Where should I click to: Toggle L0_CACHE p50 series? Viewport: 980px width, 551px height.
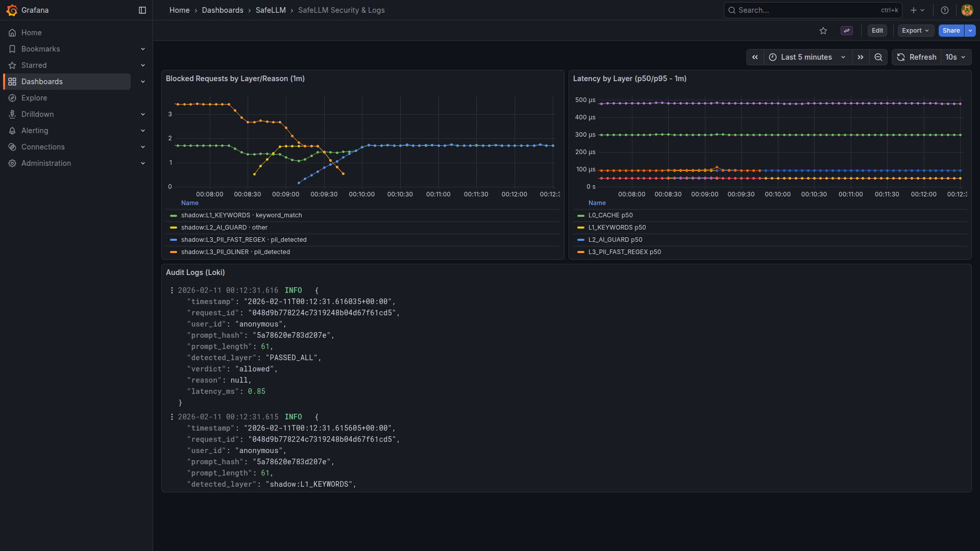pyautogui.click(x=610, y=215)
